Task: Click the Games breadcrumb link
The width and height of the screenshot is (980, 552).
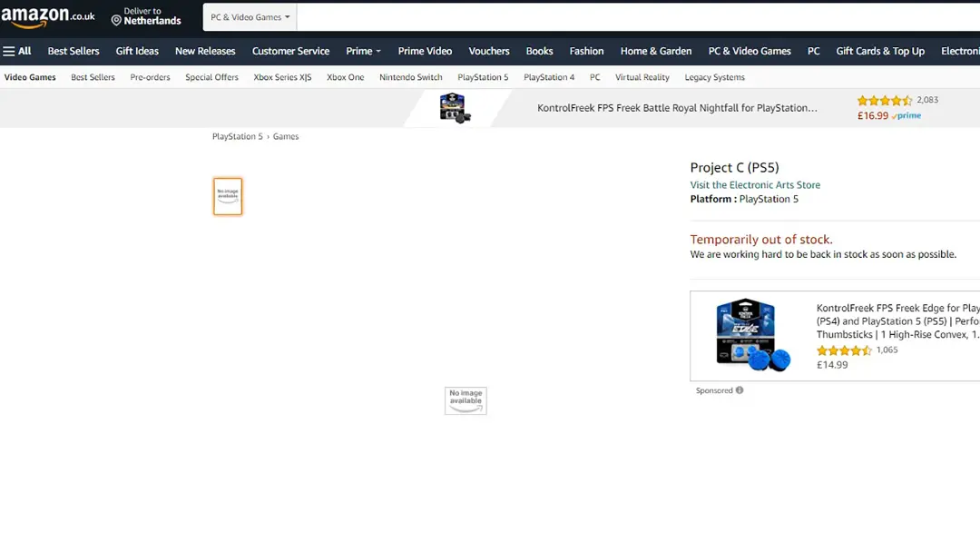Action: (x=286, y=136)
